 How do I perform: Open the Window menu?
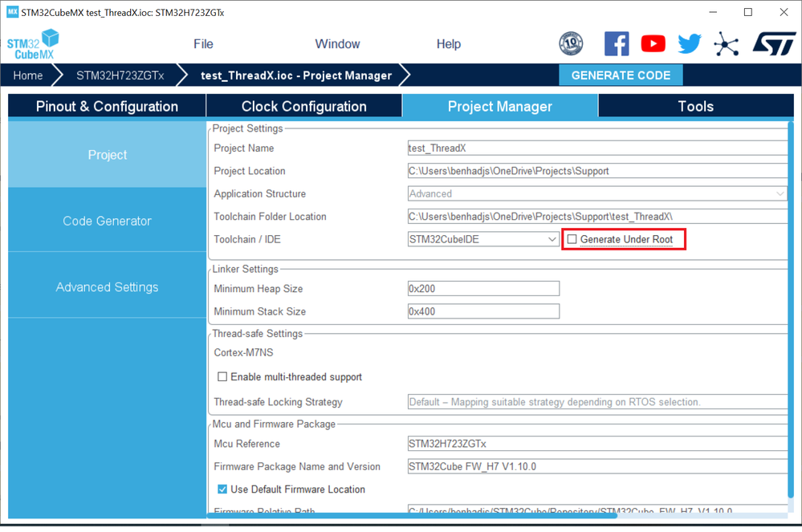[337, 44]
